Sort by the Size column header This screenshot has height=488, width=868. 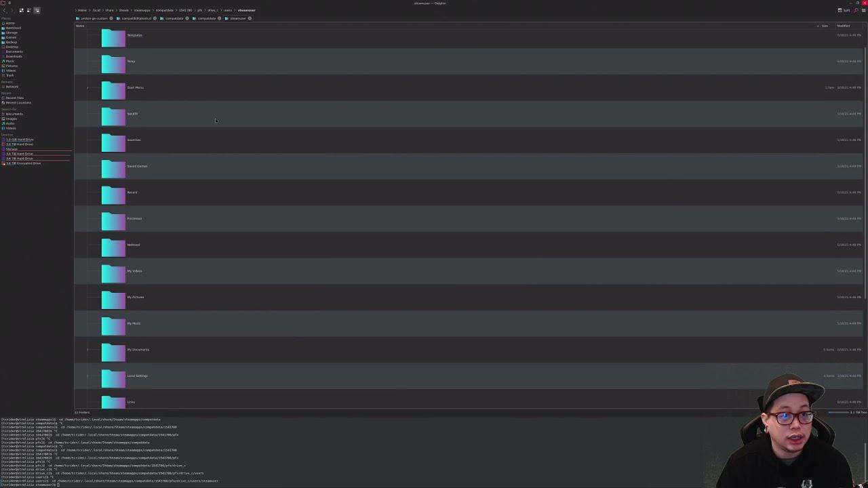(x=825, y=26)
